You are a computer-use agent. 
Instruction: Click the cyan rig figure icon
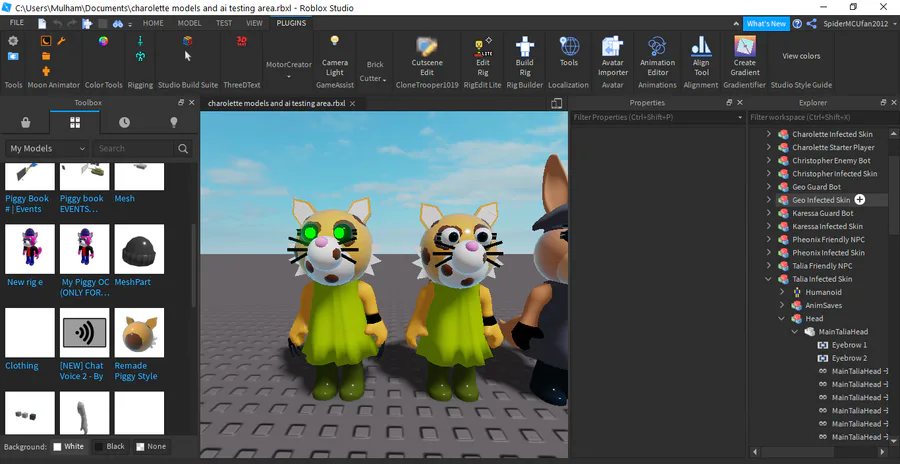[140, 56]
